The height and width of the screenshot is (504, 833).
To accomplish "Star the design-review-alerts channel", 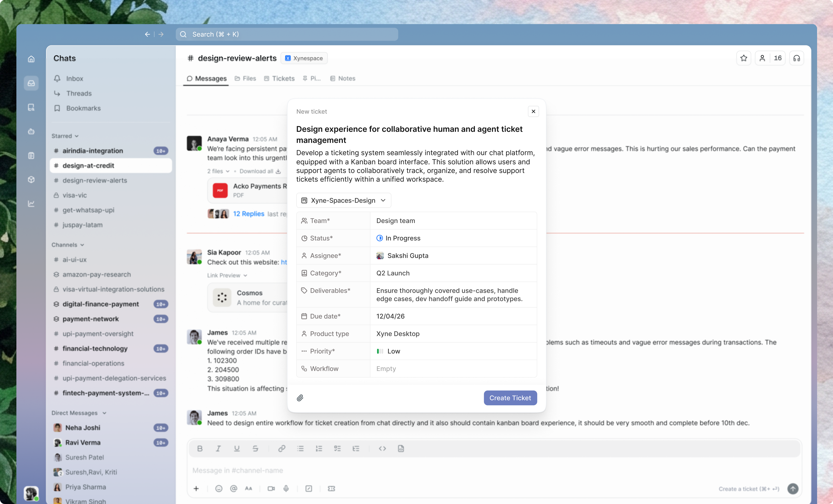I will (x=743, y=58).
